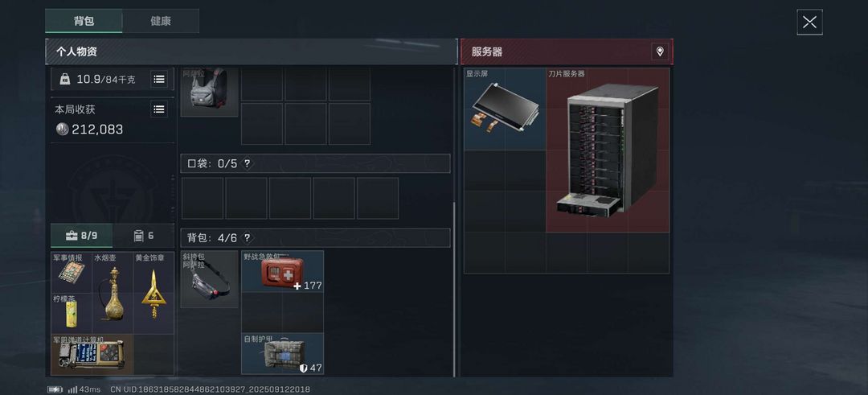Select the homemade armor item (自制护甲)
This screenshot has height=395, width=868.
tap(282, 353)
